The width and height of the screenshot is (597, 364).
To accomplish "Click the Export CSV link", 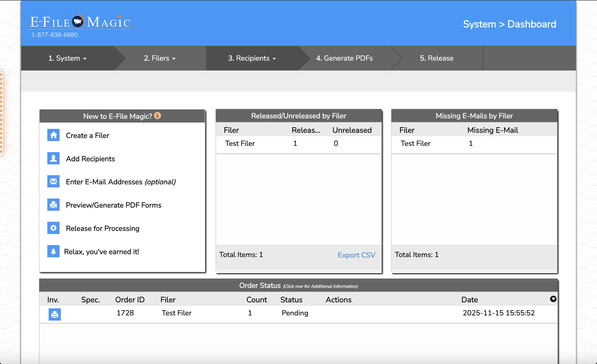I will tap(356, 255).
